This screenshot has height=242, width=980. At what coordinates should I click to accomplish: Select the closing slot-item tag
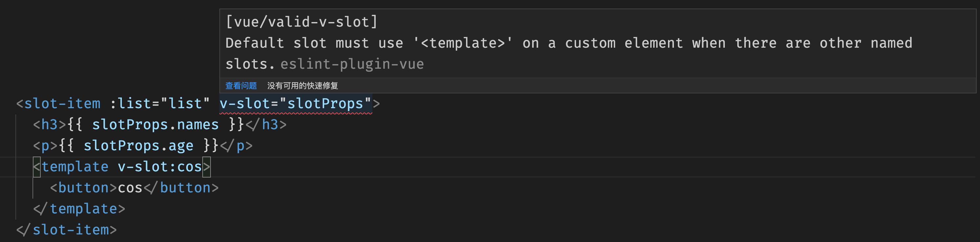(x=67, y=230)
